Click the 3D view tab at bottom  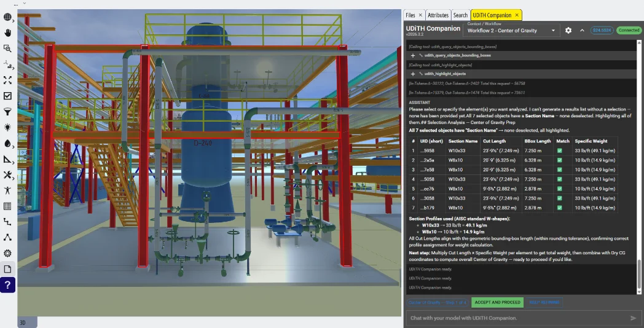click(x=28, y=322)
